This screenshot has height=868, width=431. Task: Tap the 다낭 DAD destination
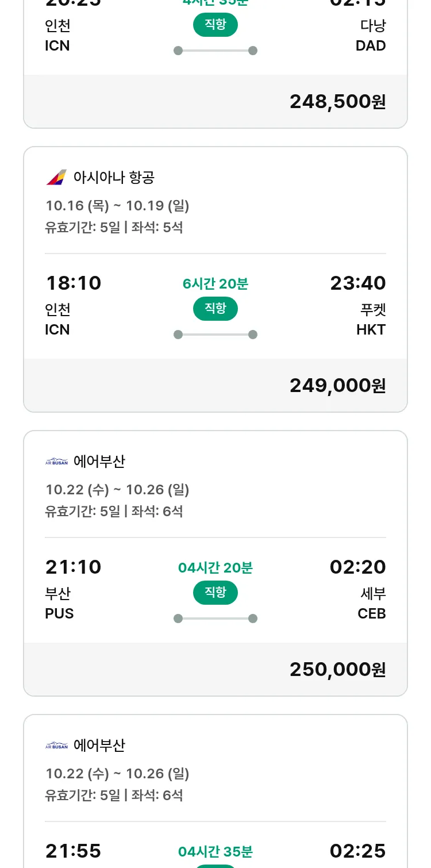click(x=371, y=36)
